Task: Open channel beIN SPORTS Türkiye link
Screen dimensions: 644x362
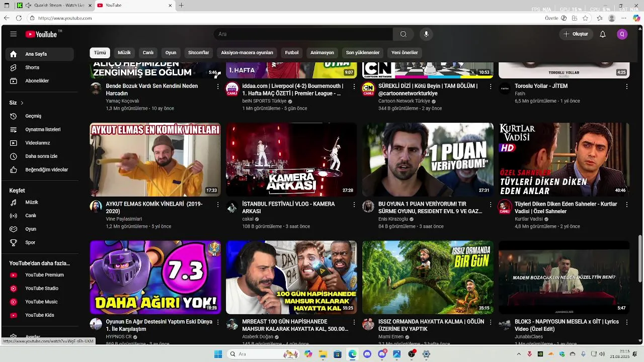Action: 264,101
